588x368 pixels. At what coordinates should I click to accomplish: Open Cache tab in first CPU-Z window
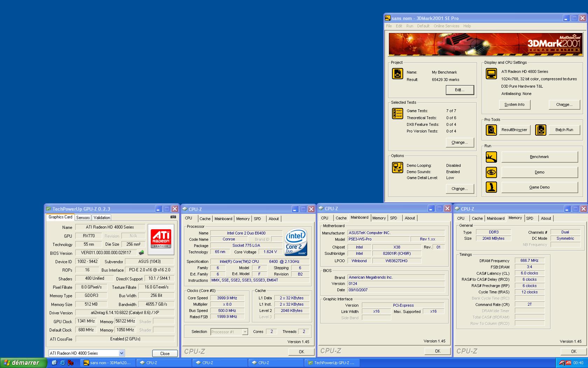pos(205,219)
